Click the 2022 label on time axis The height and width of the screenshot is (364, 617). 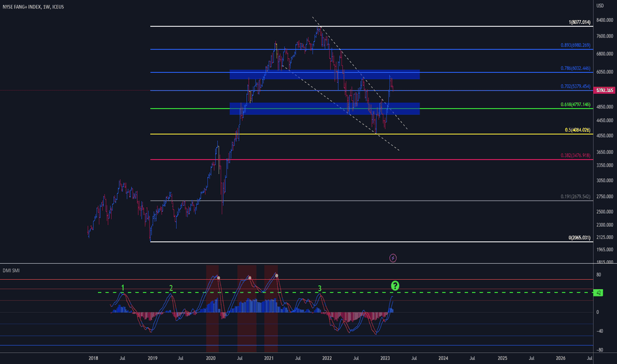point(327,358)
